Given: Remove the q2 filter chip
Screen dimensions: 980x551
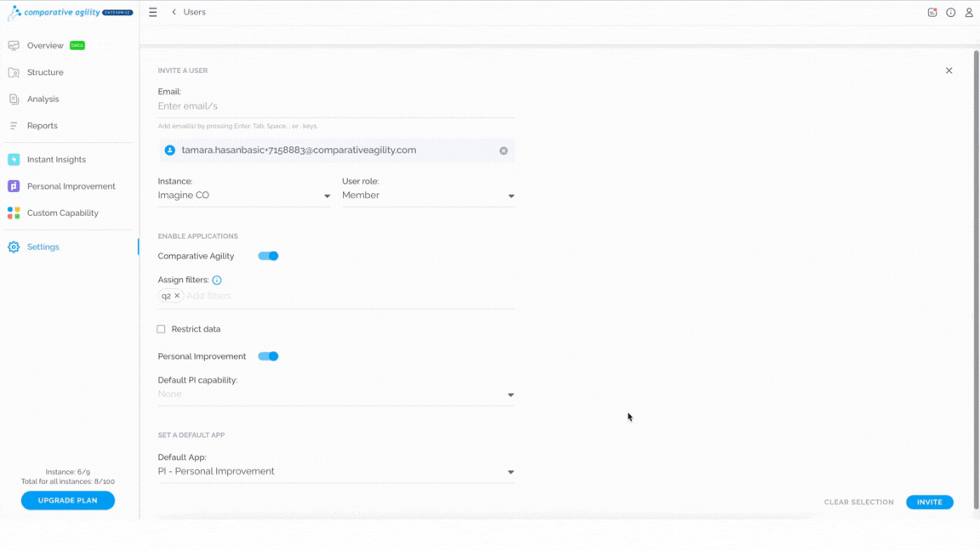Looking at the screenshot, I should coord(177,296).
